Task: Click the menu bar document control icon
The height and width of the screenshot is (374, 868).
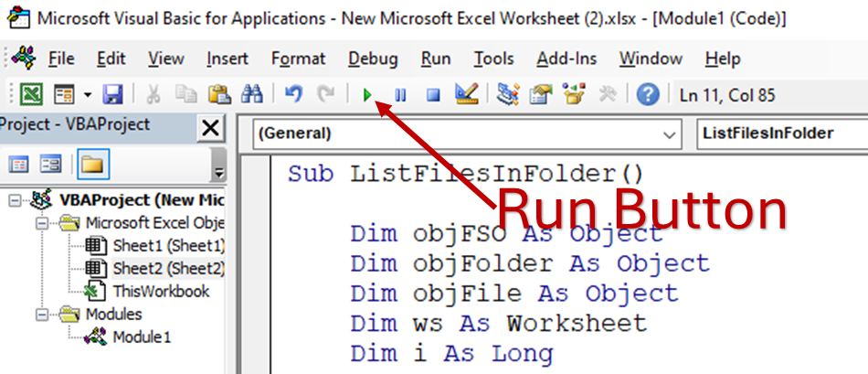Action: tap(25, 59)
